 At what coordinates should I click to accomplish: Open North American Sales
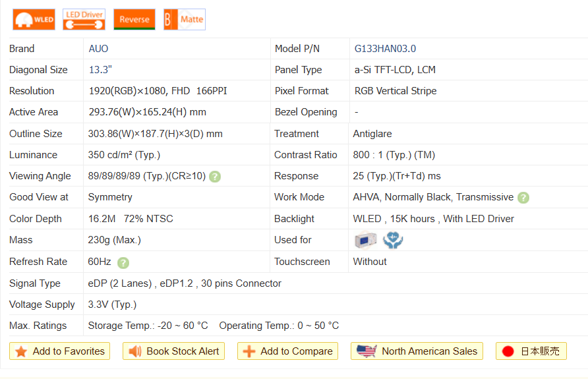(x=417, y=351)
